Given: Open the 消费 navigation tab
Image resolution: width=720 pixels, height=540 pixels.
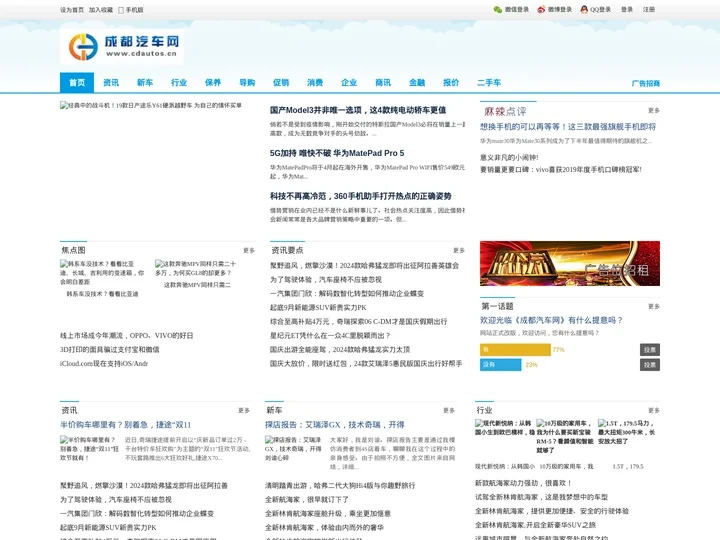Looking at the screenshot, I should tap(315, 83).
